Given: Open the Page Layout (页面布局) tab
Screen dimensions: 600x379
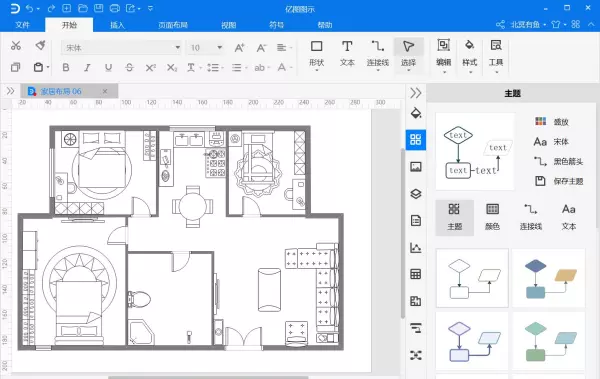Looking at the screenshot, I should click(x=173, y=25).
